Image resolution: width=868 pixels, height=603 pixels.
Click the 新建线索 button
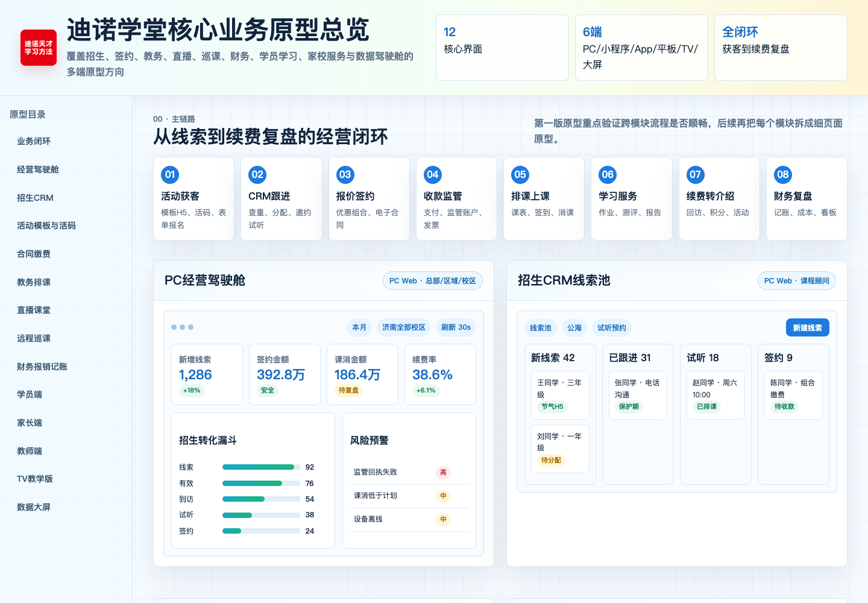pos(808,327)
